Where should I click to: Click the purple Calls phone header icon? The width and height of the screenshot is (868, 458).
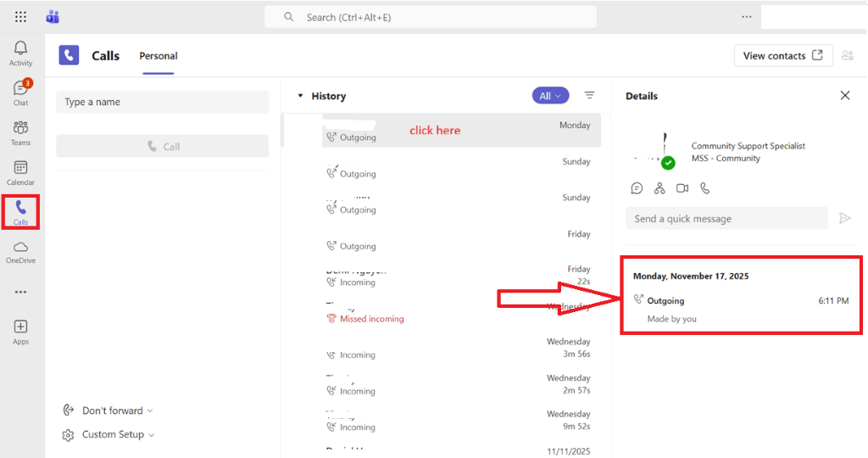[x=69, y=55]
